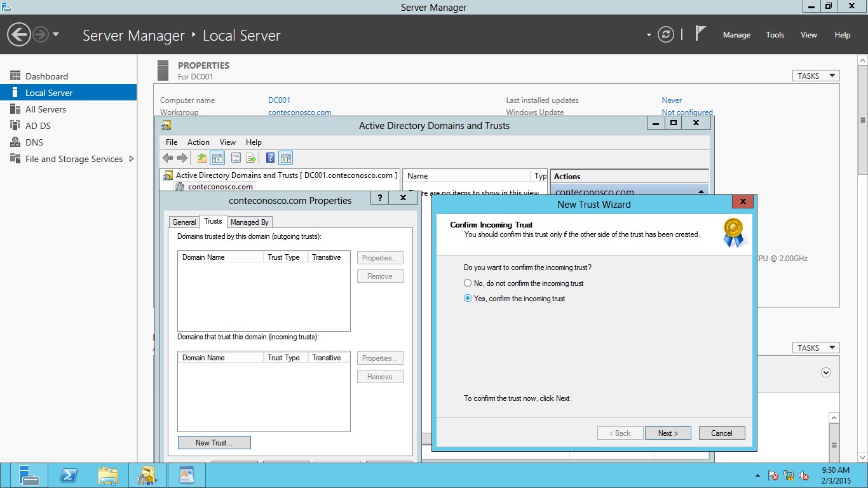868x488 pixels.
Task: Open the Never link for Last installed updates
Action: point(672,100)
